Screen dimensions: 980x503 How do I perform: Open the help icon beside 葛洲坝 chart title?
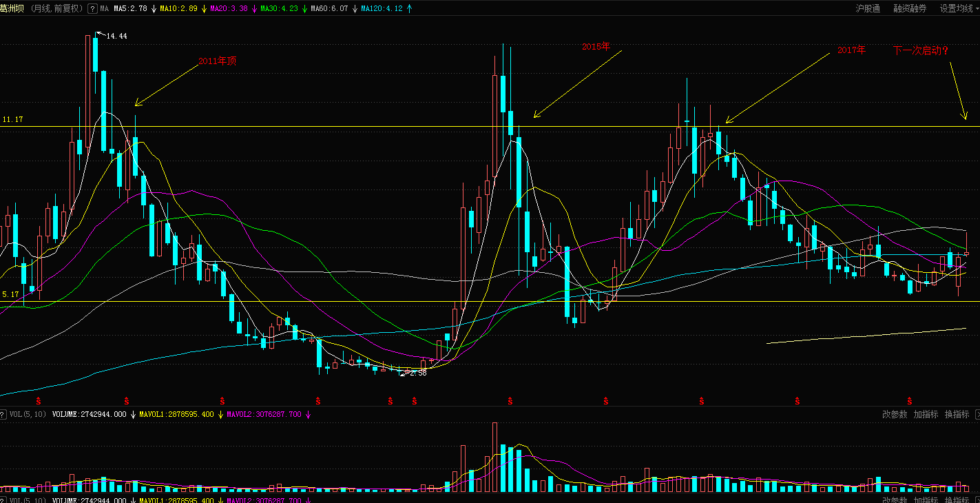[93, 8]
